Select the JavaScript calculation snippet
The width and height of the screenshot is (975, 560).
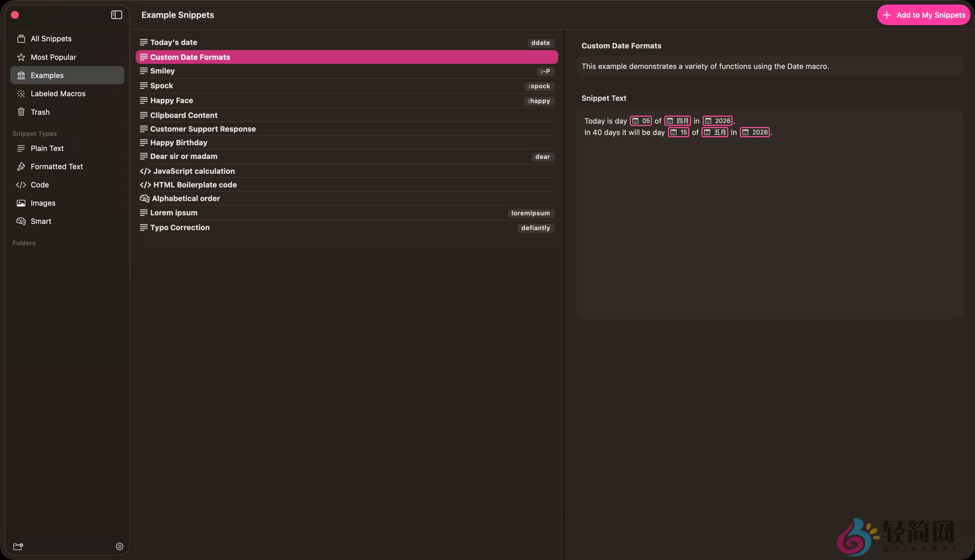[x=194, y=171]
